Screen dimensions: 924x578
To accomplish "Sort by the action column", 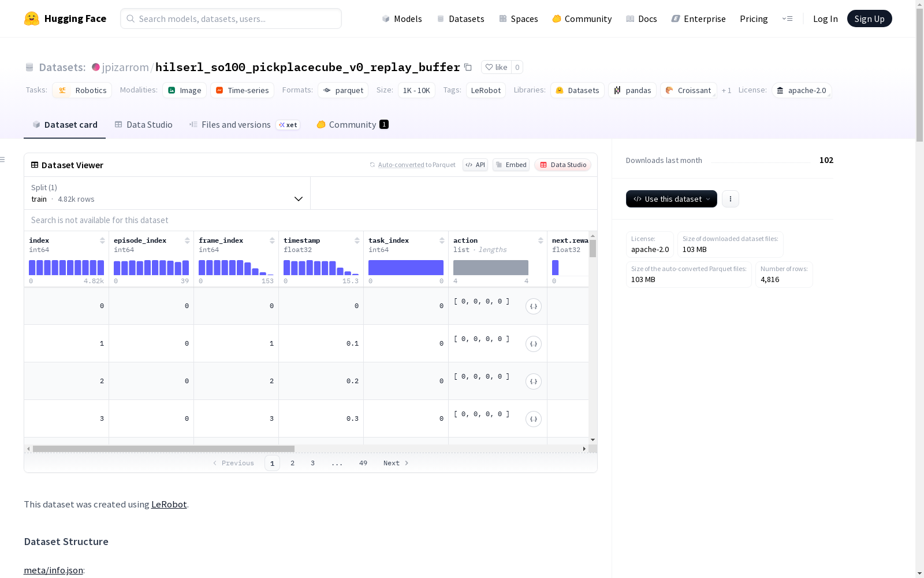I will (x=541, y=240).
